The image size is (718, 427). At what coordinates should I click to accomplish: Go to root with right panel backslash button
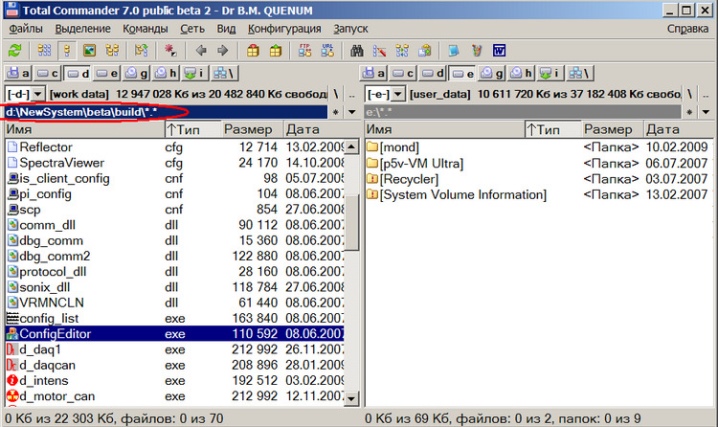point(690,94)
